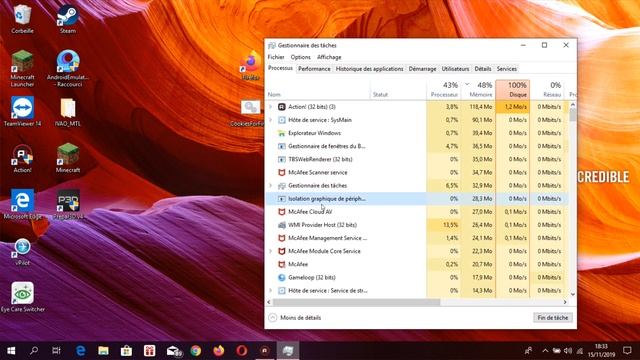
Task: Open the Options menu
Action: [300, 57]
